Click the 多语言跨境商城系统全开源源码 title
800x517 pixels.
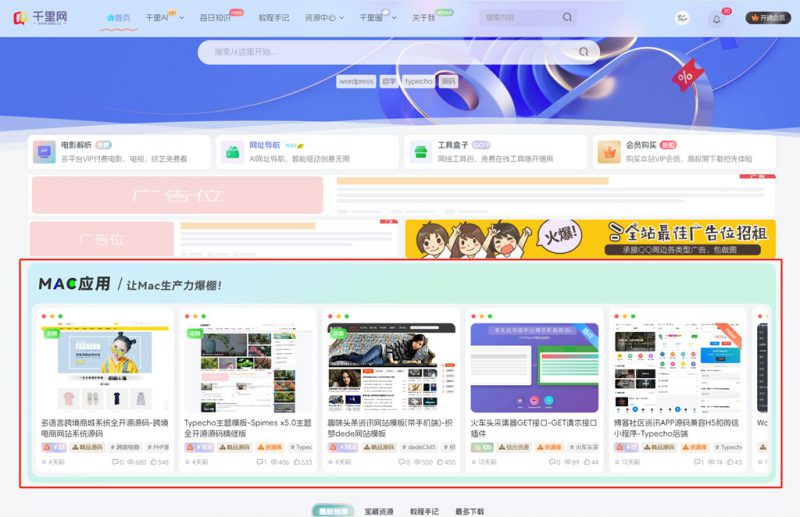pyautogui.click(x=105, y=428)
